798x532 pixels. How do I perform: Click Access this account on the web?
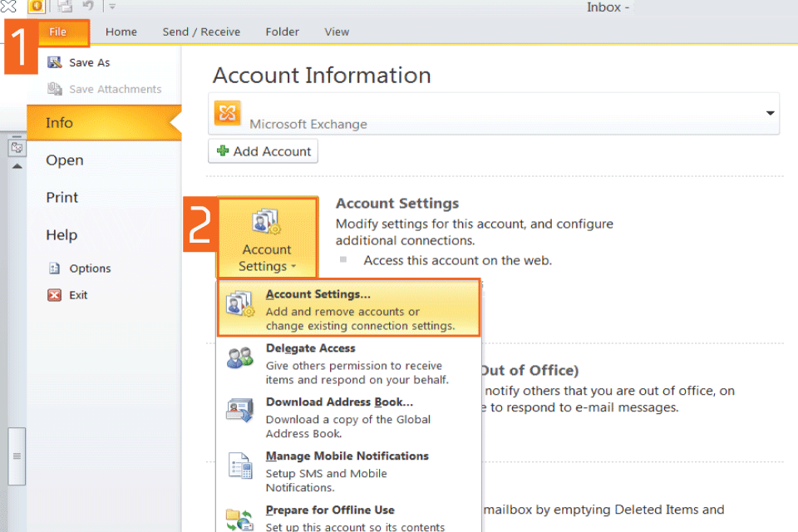457,260
